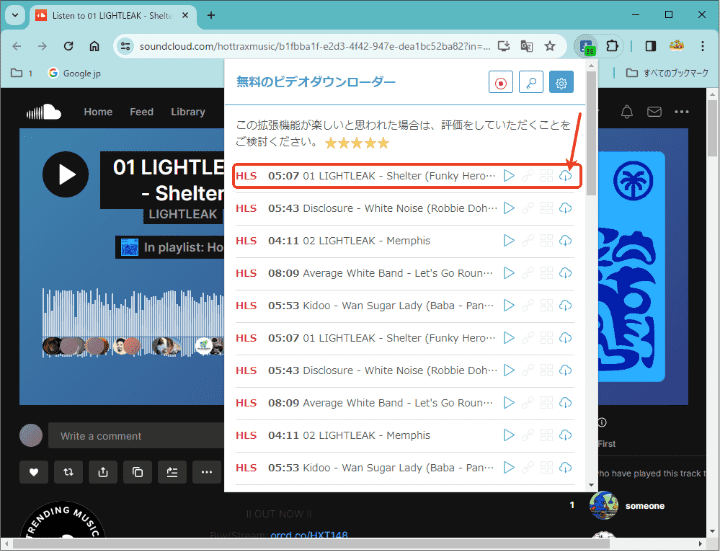
Task: Select the SoundCloud browser tab
Action: (x=112, y=16)
